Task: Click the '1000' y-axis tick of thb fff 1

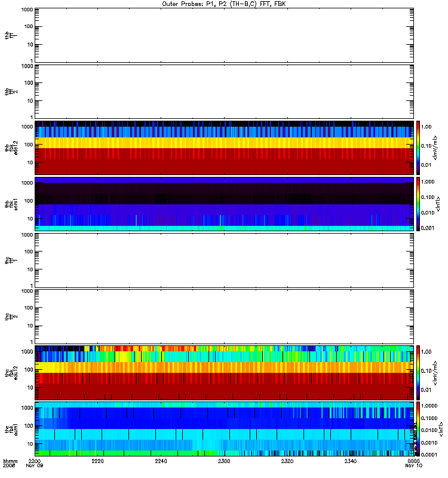Action: tap(27, 10)
